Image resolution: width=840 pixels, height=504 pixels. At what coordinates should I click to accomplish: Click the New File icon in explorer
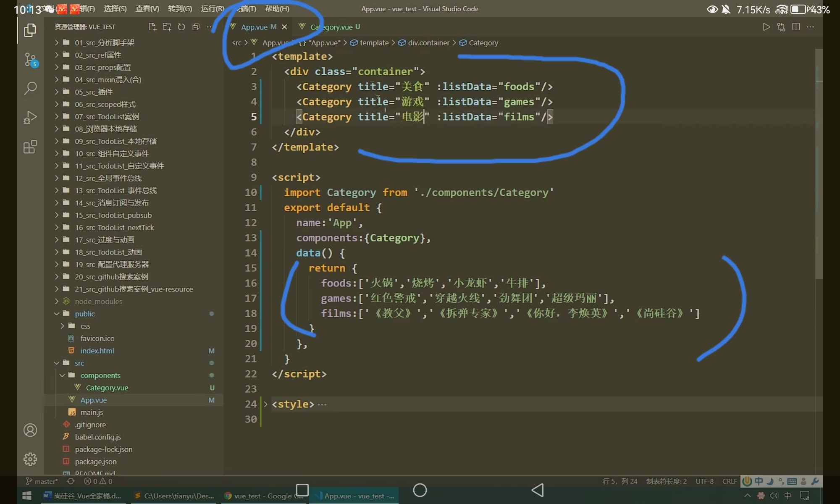pos(152,27)
